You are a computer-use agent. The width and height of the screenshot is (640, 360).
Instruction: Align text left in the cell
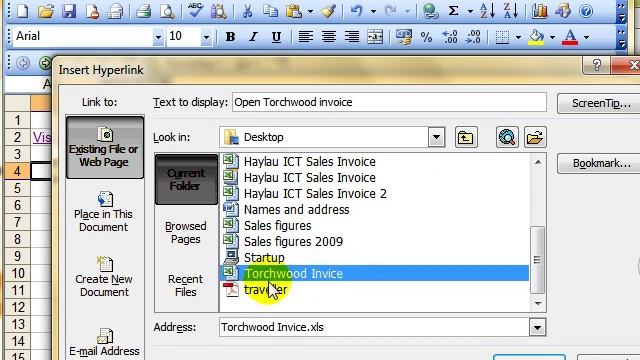point(305,37)
